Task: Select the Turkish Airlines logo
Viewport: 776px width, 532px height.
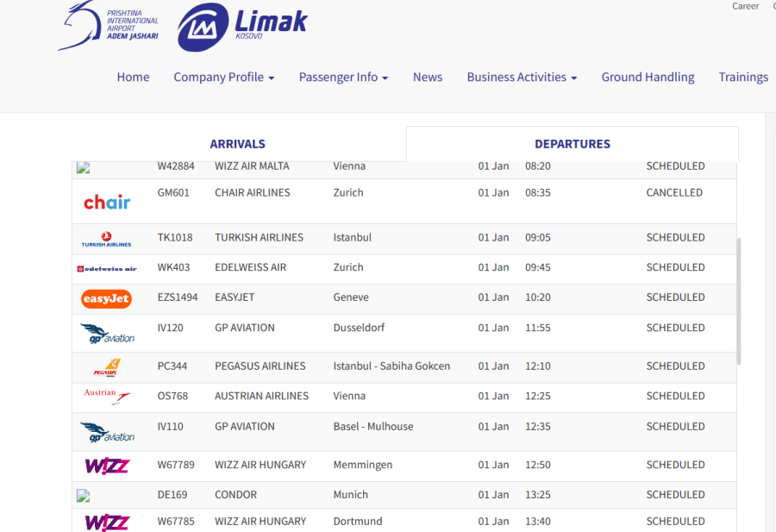Action: tap(106, 240)
